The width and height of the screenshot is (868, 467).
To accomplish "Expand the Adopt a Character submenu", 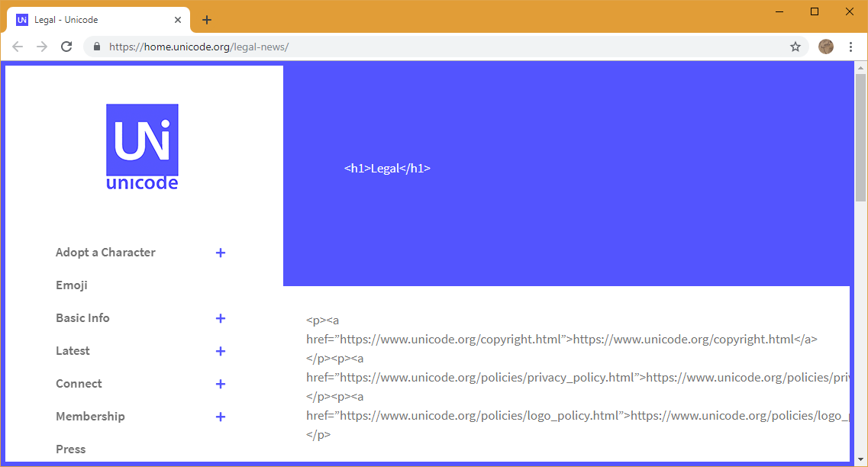I will [x=221, y=253].
